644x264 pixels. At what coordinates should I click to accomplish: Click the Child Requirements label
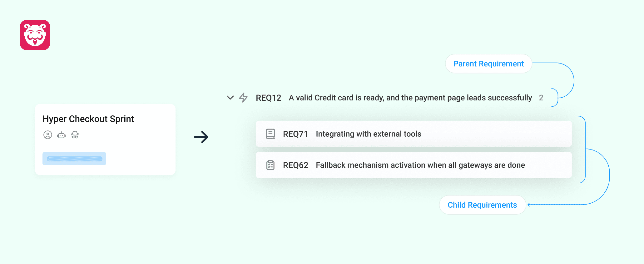click(x=482, y=205)
